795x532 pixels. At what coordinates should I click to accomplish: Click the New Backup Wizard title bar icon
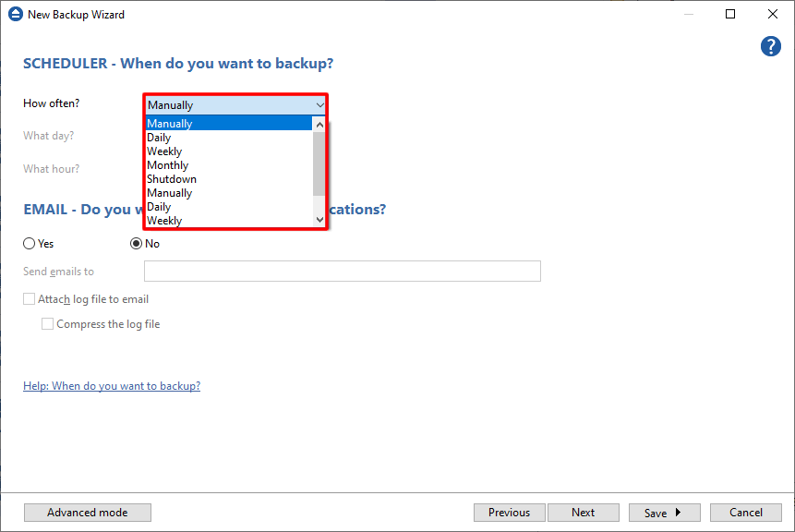point(15,15)
